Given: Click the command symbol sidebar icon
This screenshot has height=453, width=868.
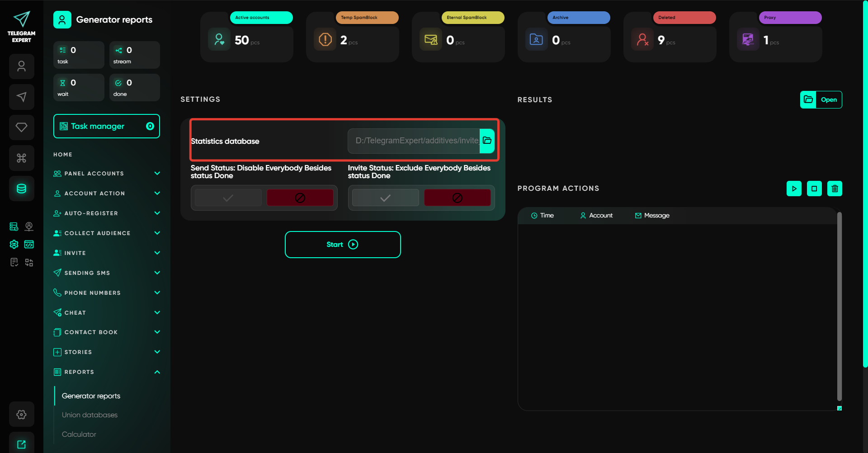Looking at the screenshot, I should [21, 158].
